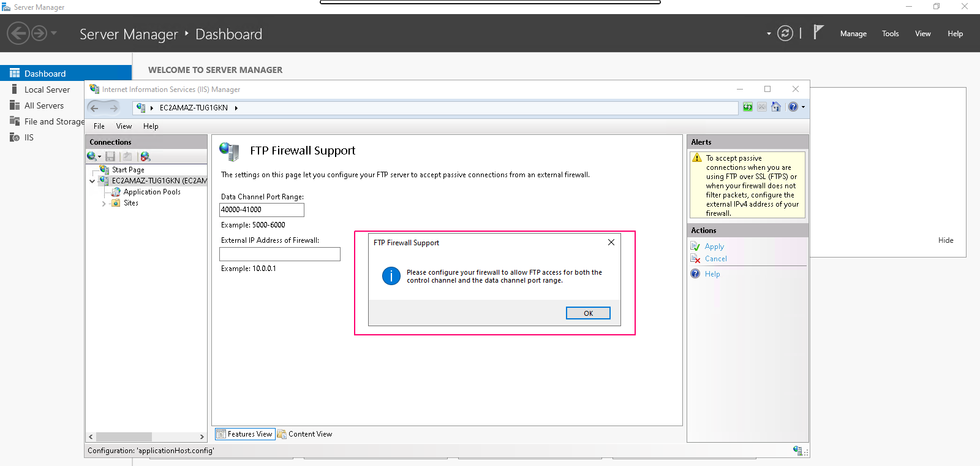Viewport: 980px width, 466px height.
Task: Click the Server Manager notifications flag icon
Action: 818,32
